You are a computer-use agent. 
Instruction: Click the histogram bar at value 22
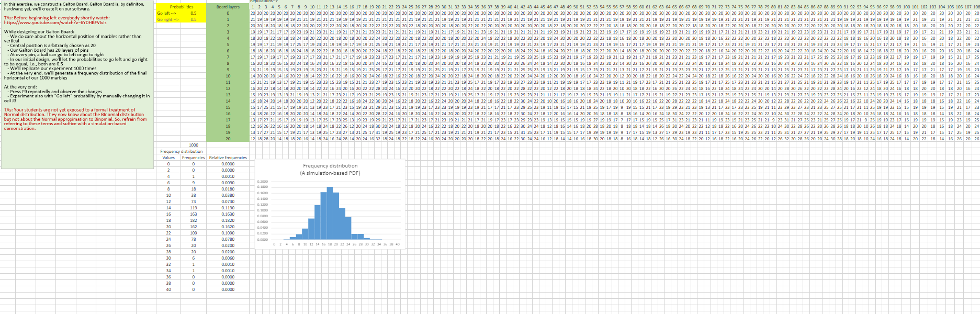click(342, 224)
